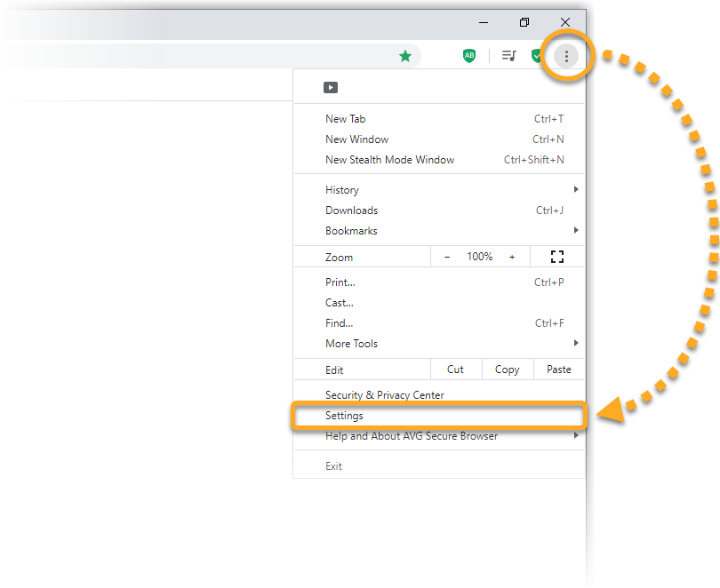Screen dimensions: 720x588
Task: Click the three-dot browser menu button
Action: pos(566,56)
